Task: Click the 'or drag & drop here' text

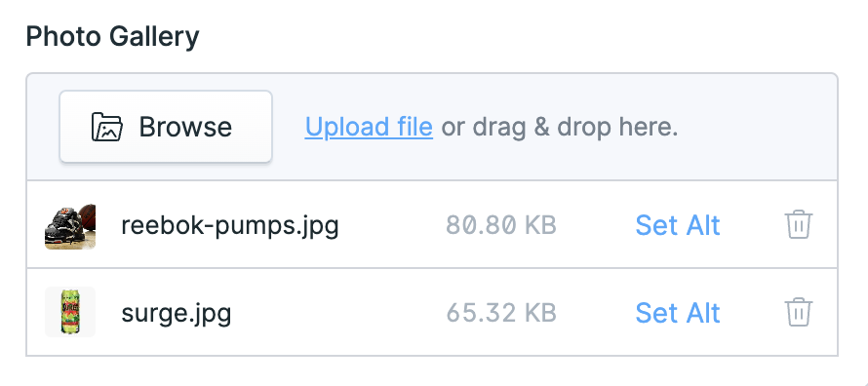Action: coord(560,127)
